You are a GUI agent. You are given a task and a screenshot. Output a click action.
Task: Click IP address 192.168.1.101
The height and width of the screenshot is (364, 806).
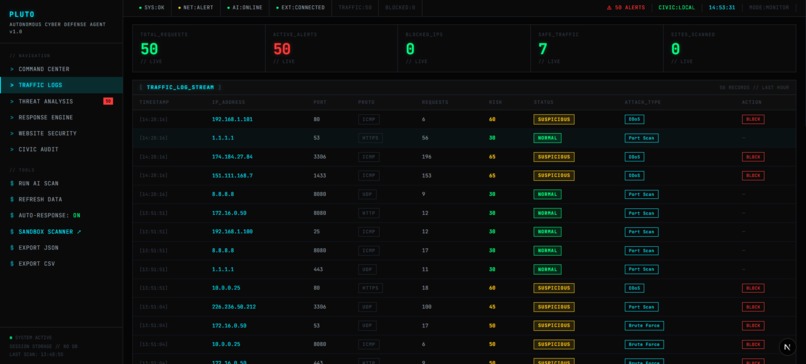point(232,119)
